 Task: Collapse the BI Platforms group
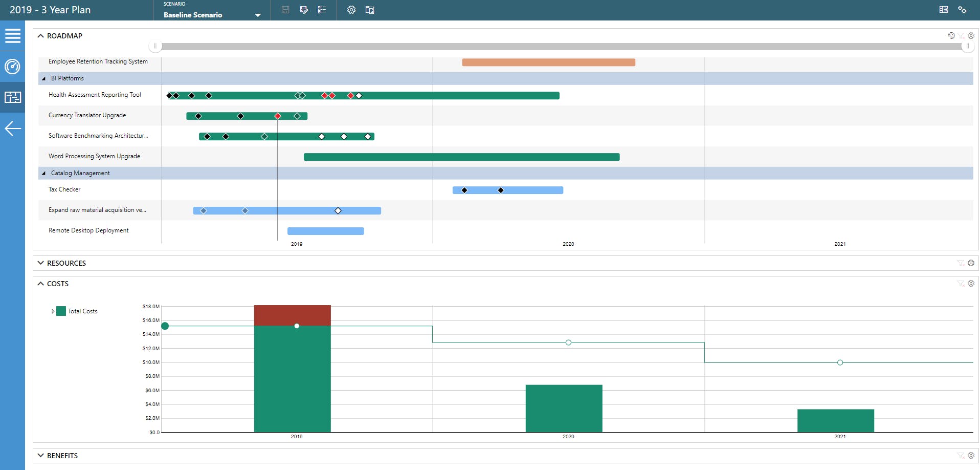coord(43,78)
